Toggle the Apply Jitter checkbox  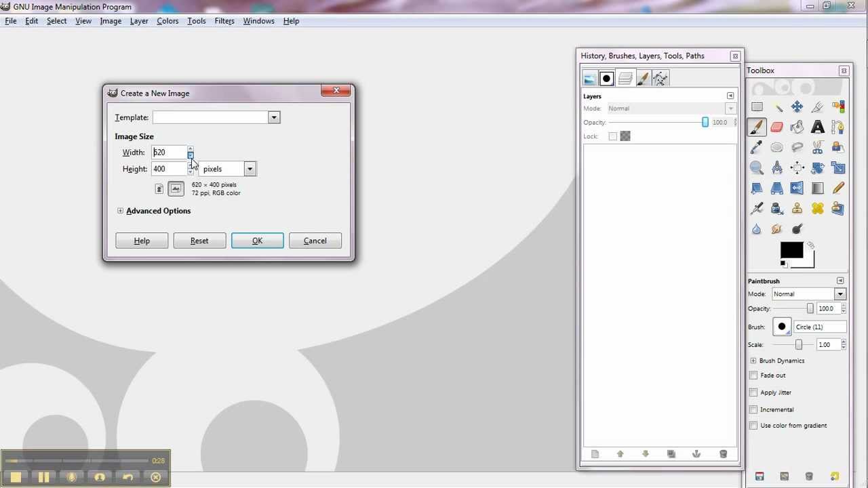[753, 392]
